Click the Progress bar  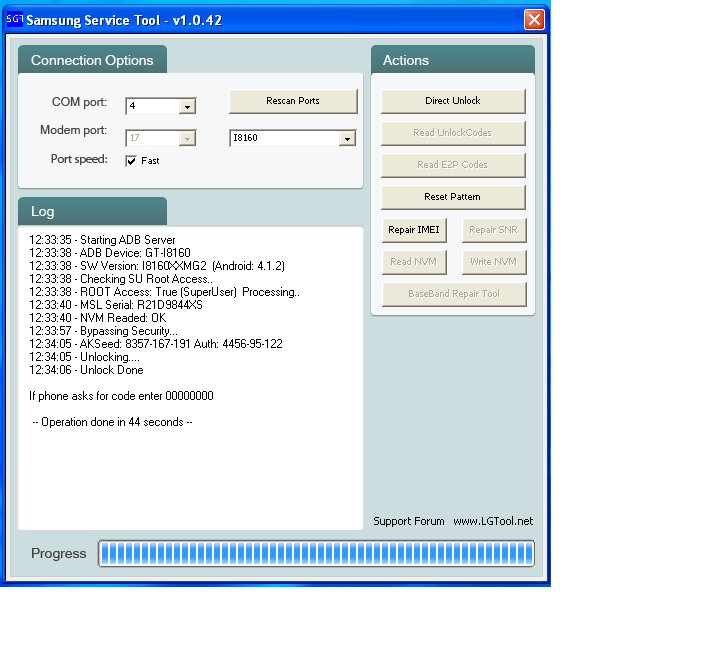(x=316, y=553)
